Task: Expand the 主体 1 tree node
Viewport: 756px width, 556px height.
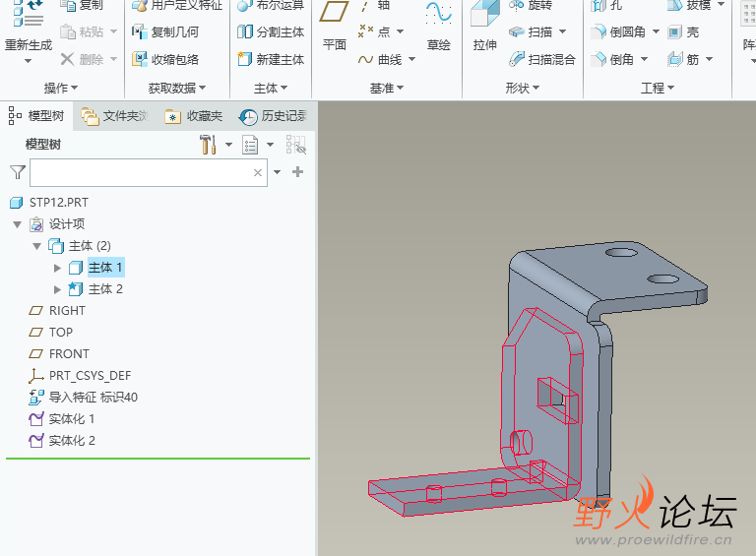Action: [x=57, y=268]
